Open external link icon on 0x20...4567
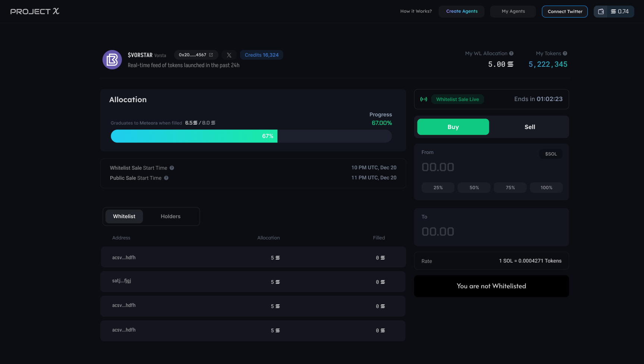This screenshot has height=364, width=644. point(211,55)
